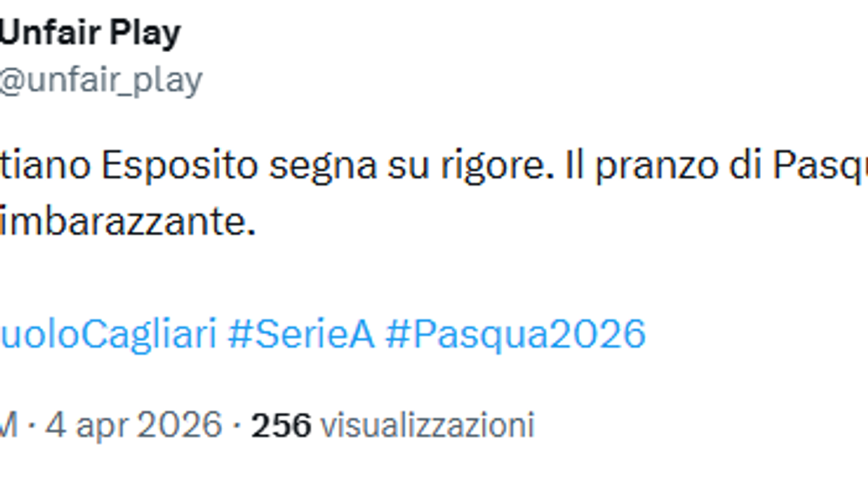Open the partially visible Cagliari match hashtag
The image size is (868, 488).
pyautogui.click(x=108, y=334)
